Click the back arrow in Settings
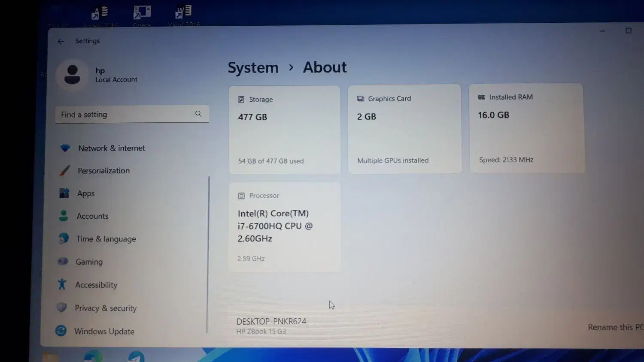644x362 pixels. [61, 41]
